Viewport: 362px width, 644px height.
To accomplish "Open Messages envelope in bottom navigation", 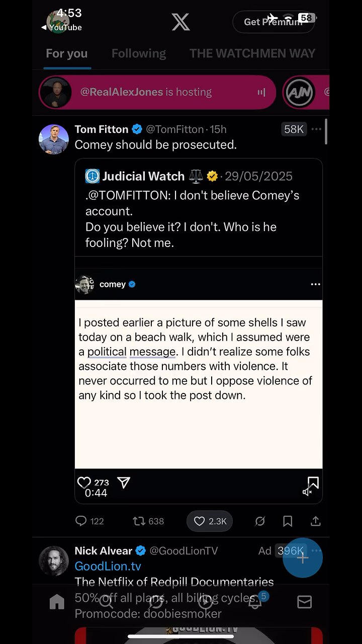I will tap(304, 602).
